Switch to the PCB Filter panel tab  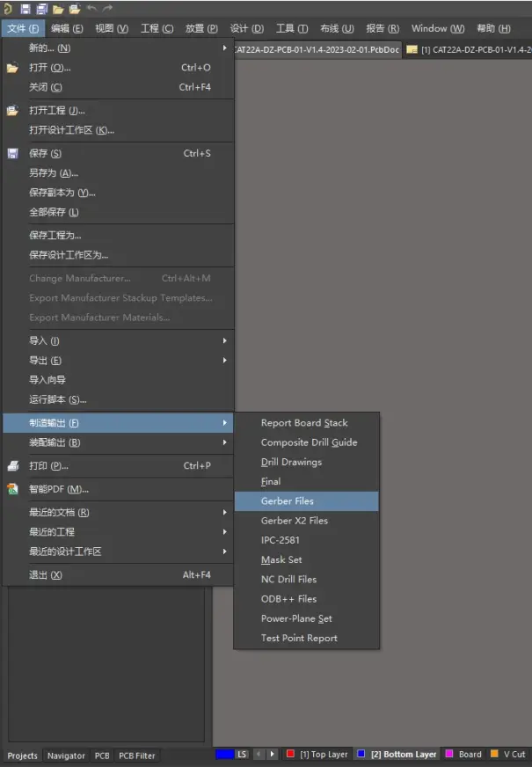point(137,756)
